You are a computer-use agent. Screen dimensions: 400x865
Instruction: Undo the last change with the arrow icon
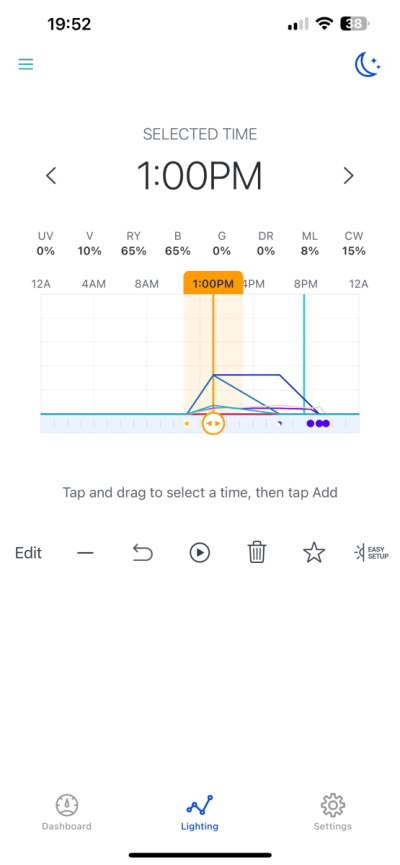pyautogui.click(x=142, y=552)
